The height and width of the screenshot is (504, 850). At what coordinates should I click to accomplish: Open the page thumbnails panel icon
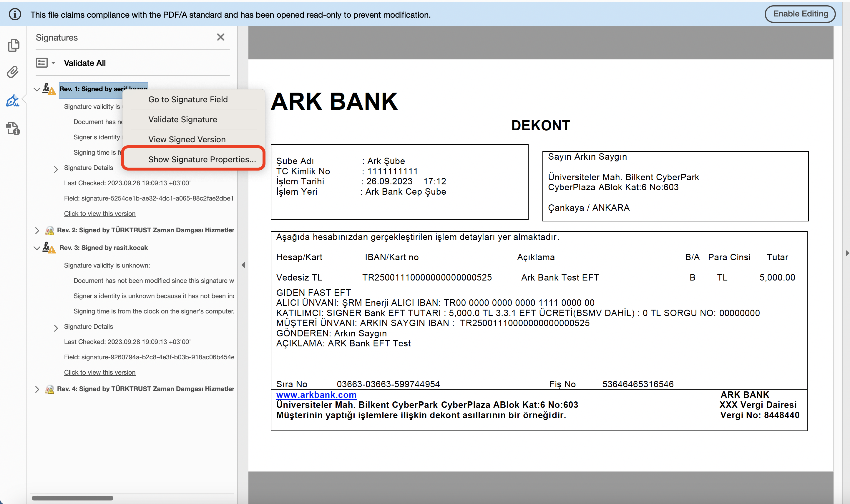[13, 45]
